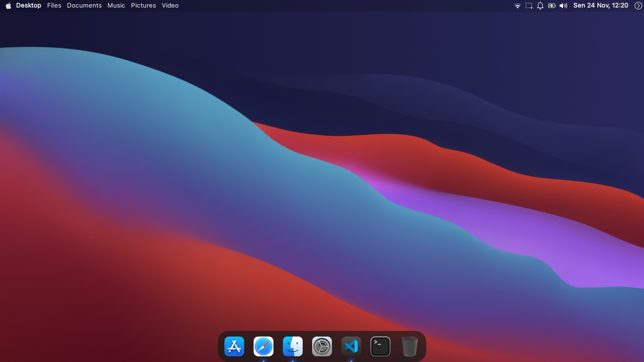Viewport: 644px width, 362px height.
Task: Open Music from the top bar
Action: pyautogui.click(x=116, y=6)
